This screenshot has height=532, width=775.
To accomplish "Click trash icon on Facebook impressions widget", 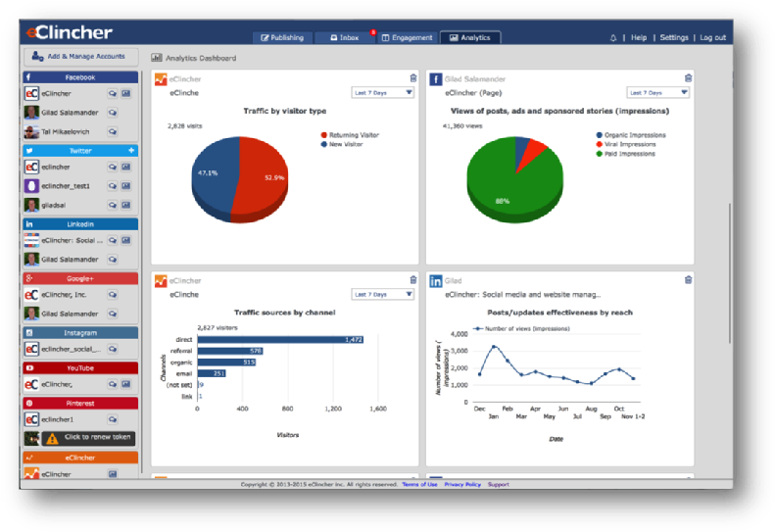I will [x=688, y=77].
